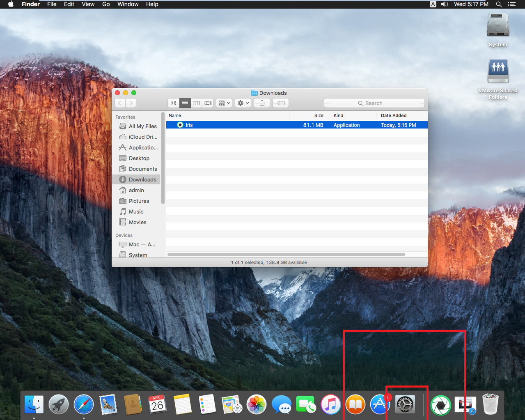
Task: Open the Action gear dropdown menu
Action: (x=243, y=103)
